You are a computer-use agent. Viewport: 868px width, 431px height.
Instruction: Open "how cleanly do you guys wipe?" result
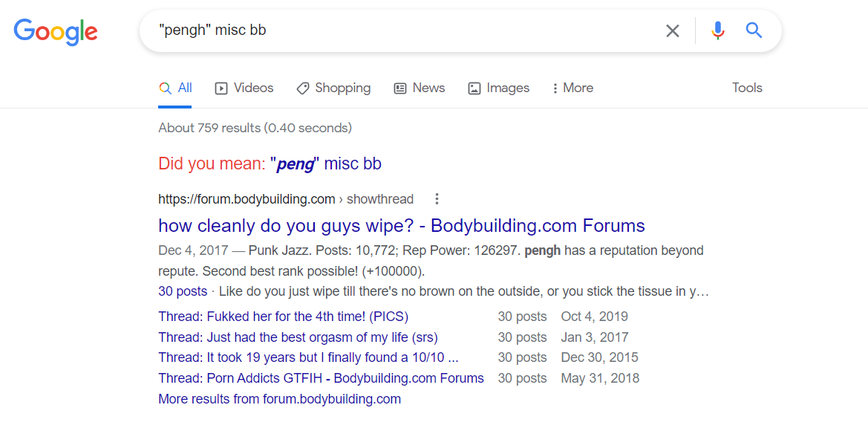point(402,226)
